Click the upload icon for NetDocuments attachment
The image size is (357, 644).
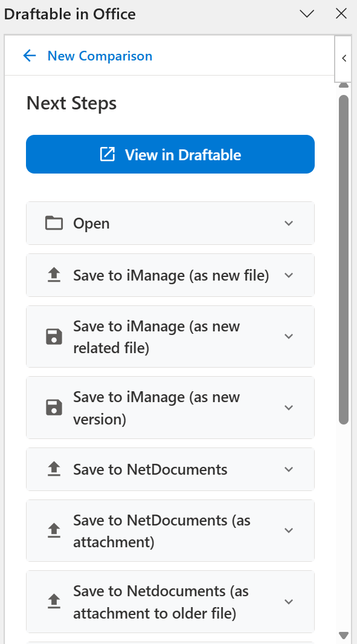pos(54,530)
